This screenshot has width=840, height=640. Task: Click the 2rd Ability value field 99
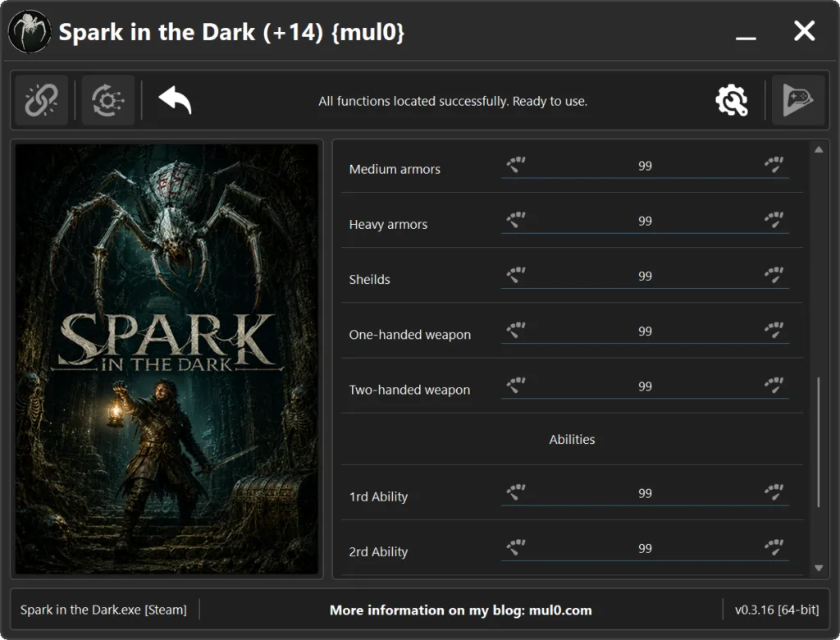coord(645,548)
